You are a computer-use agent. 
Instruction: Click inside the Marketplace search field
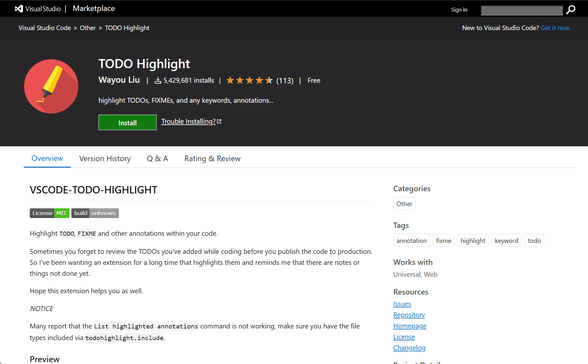point(521,10)
